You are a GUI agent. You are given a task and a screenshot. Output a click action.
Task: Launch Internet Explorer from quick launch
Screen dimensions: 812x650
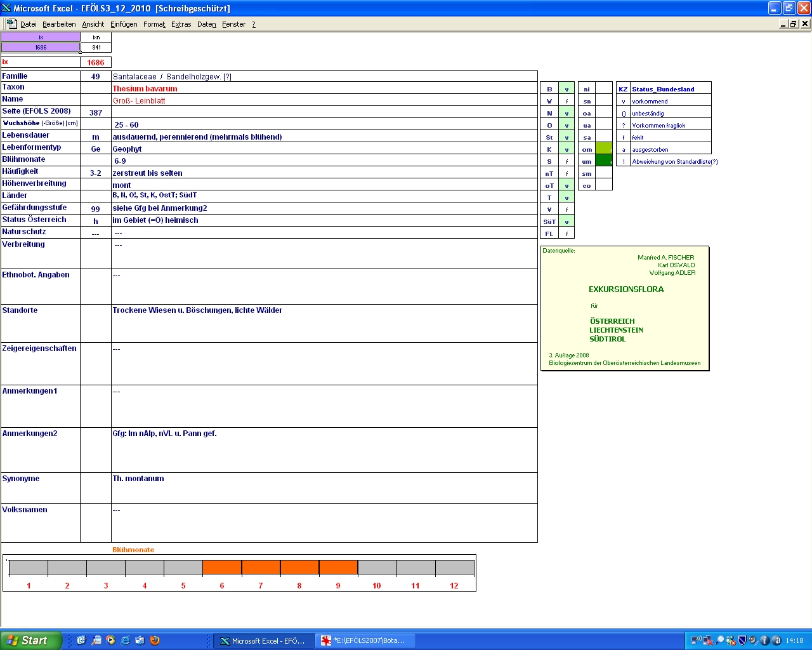pos(125,640)
